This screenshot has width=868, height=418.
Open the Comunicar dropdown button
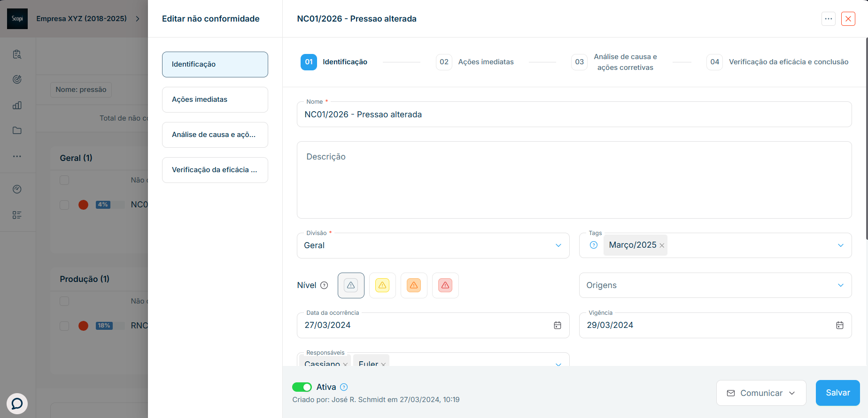(x=761, y=393)
